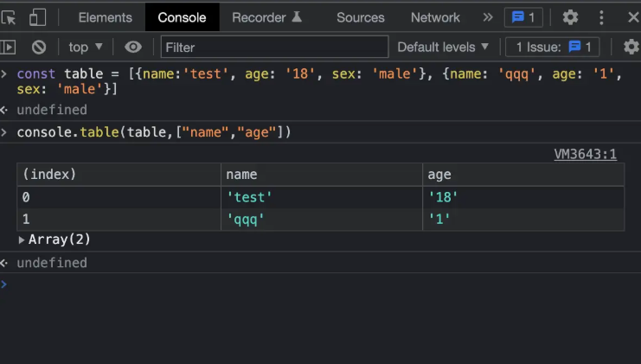The width and height of the screenshot is (641, 364).
Task: Click the 1 Issue button
Action: [x=554, y=48]
